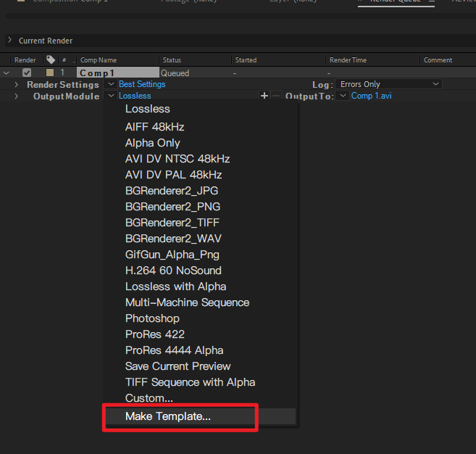This screenshot has height=454, width=476.
Task: Click the Best Settings link
Action: point(142,84)
